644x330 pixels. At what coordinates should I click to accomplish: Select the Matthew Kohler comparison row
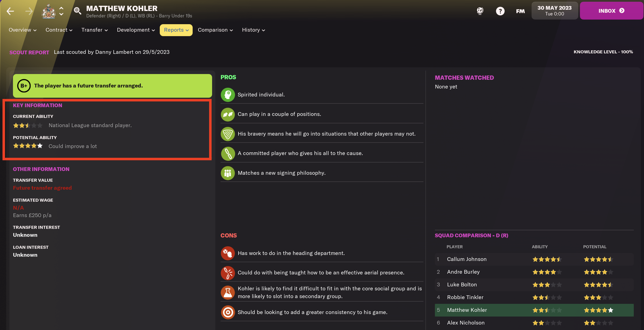click(x=534, y=310)
